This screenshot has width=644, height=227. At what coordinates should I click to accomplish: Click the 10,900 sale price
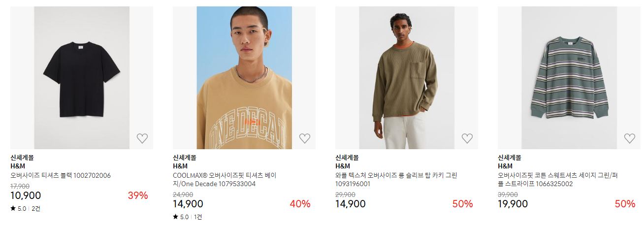(26, 195)
